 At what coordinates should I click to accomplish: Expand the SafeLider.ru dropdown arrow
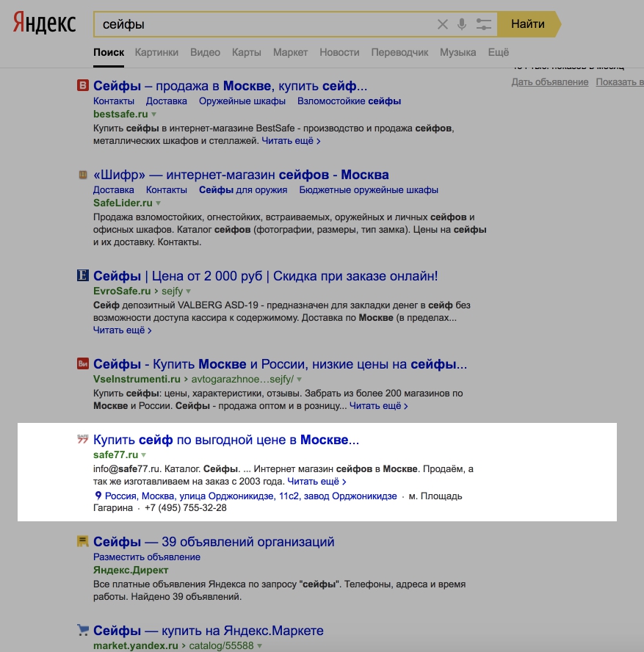[x=158, y=203]
